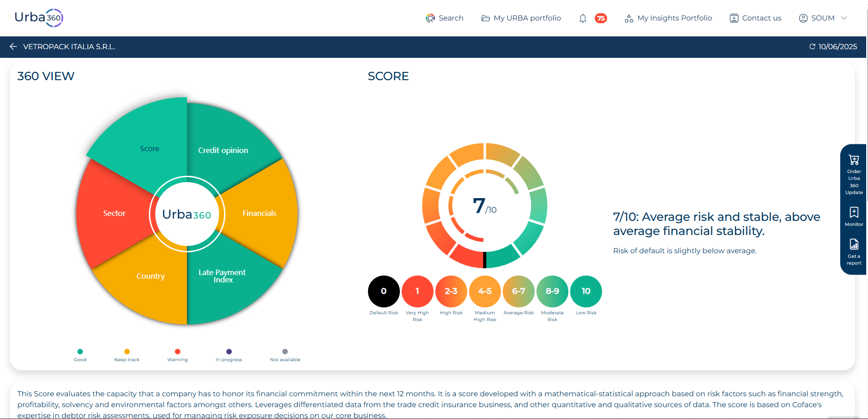Click the Monitor bookmark icon

pos(854,212)
